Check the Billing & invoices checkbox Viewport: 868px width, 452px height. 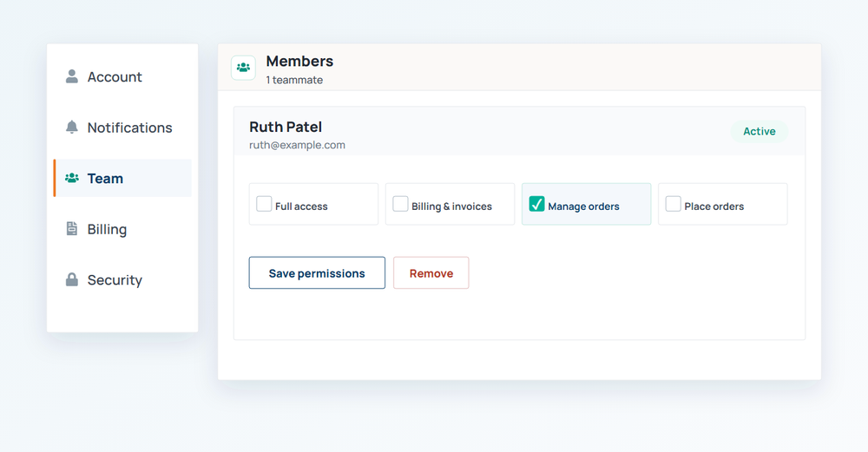tap(400, 204)
